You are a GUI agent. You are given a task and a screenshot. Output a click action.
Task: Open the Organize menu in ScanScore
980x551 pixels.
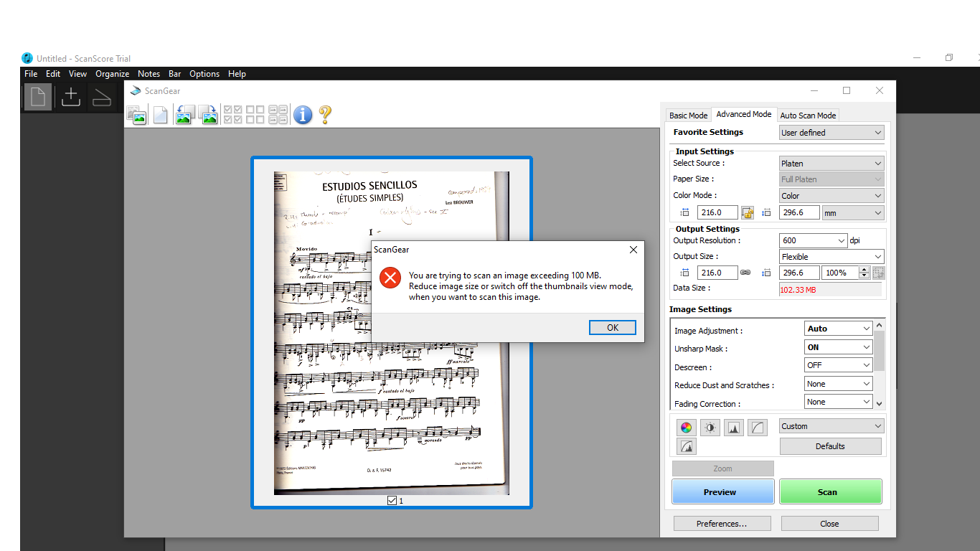pyautogui.click(x=113, y=74)
